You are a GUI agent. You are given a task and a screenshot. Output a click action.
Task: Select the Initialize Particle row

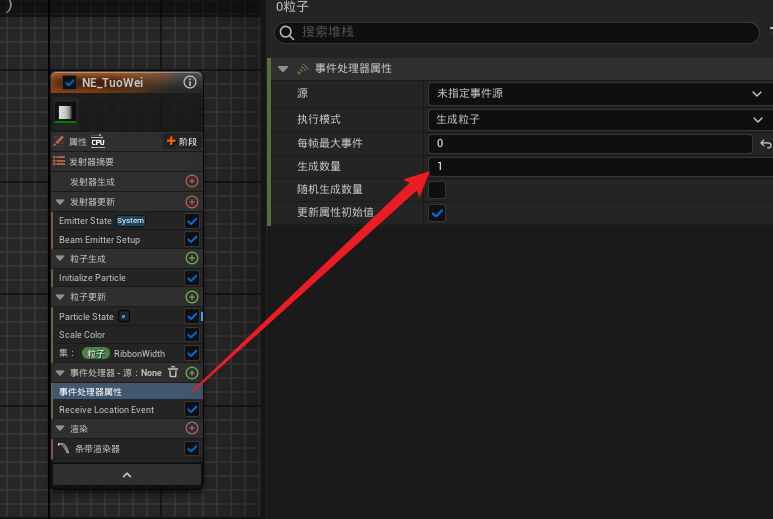[127, 278]
